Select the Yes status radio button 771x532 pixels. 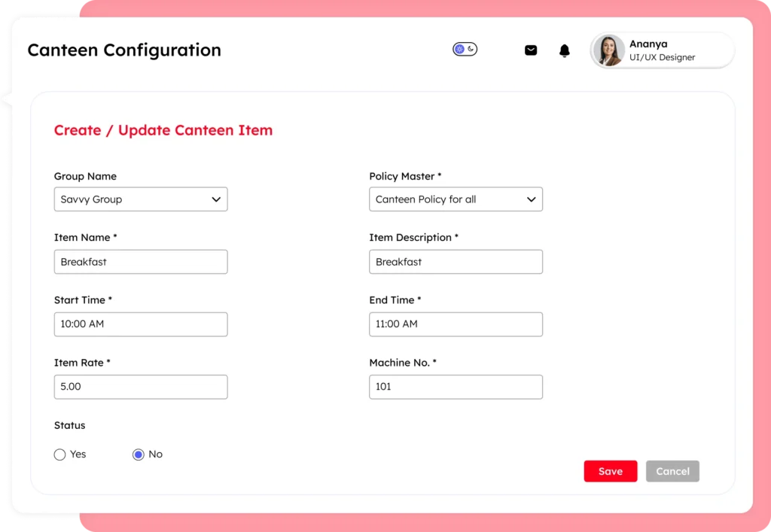point(59,454)
